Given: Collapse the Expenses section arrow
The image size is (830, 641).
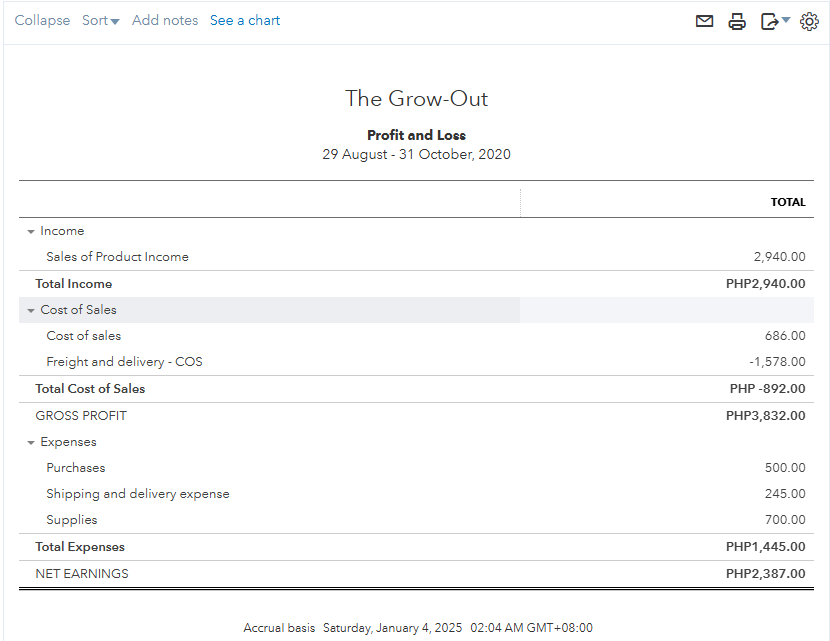Looking at the screenshot, I should pyautogui.click(x=31, y=443).
